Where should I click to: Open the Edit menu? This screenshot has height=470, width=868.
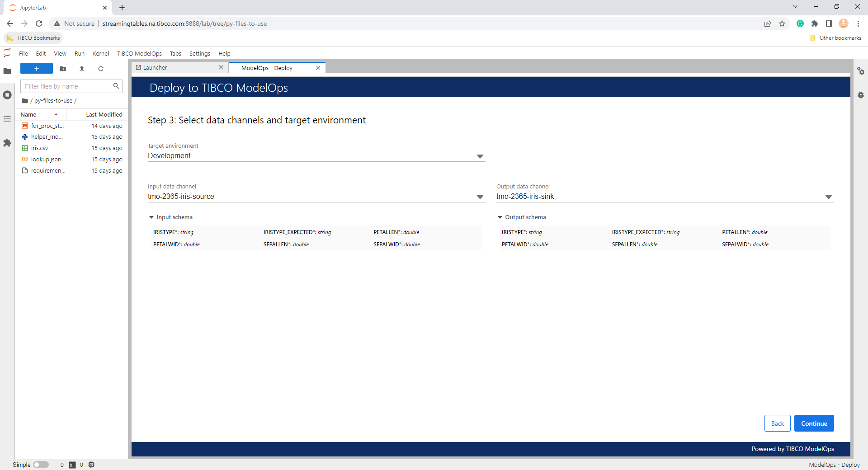click(41, 53)
